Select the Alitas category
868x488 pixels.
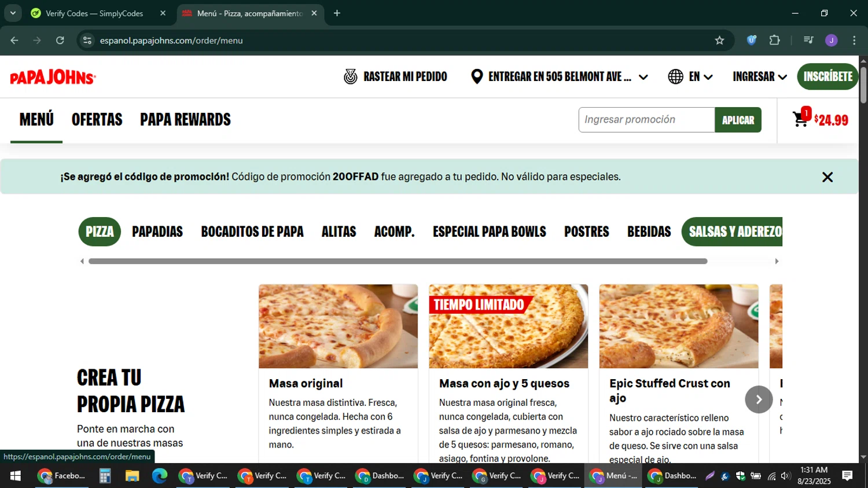point(339,232)
